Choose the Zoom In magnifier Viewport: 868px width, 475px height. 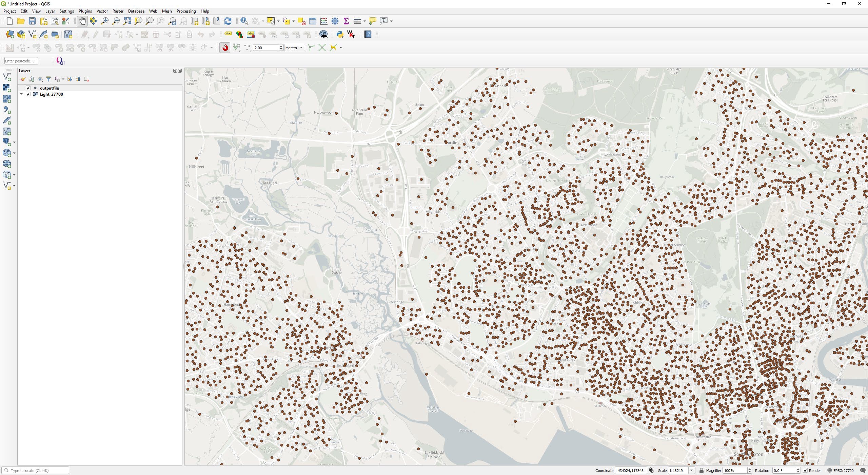[105, 21]
